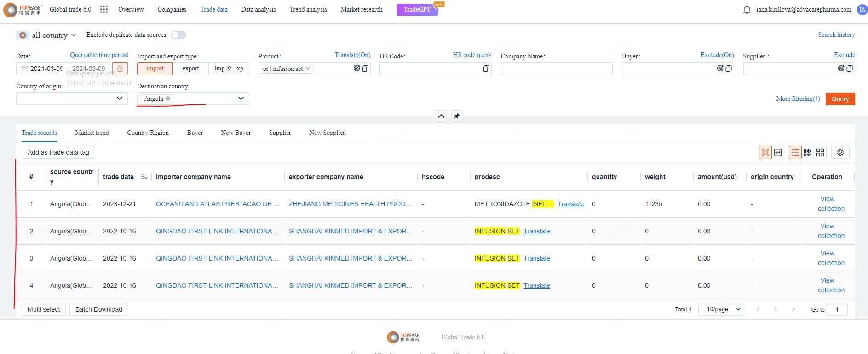Select the fit-to-screen table view icon
This screenshot has width=868, height=354.
pyautogui.click(x=765, y=152)
